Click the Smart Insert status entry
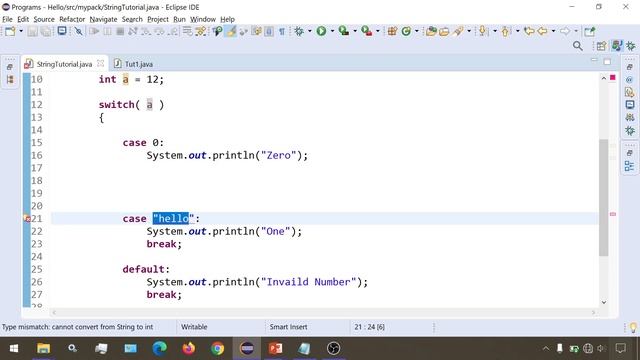This screenshot has height=360, width=640. [288, 327]
